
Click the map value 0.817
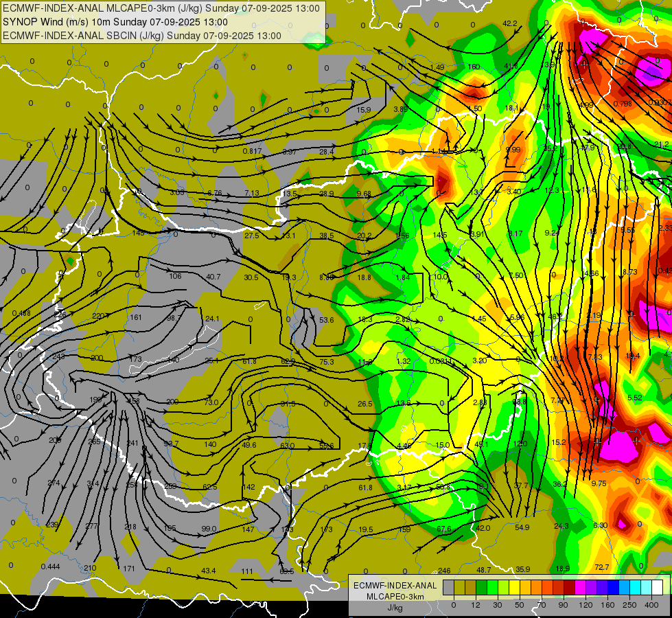click(x=252, y=151)
